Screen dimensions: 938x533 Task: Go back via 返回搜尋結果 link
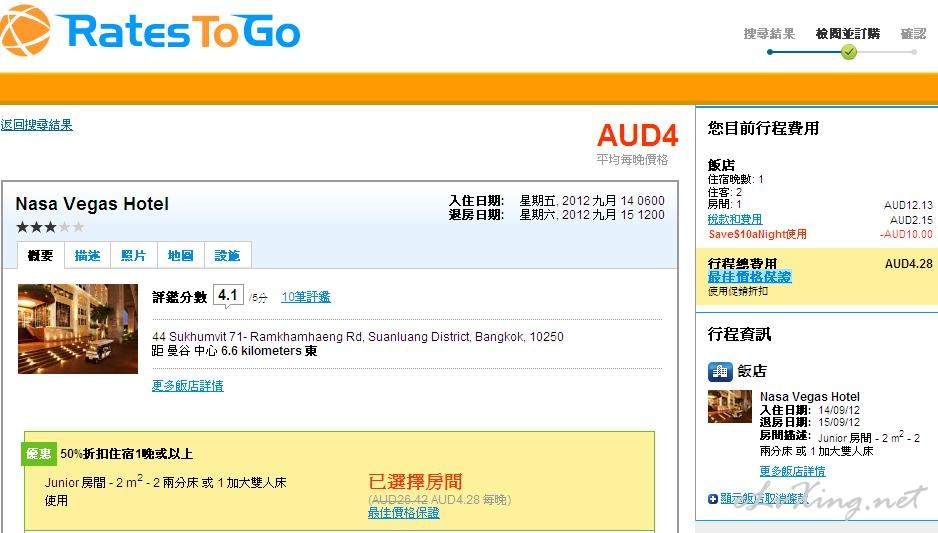pyautogui.click(x=36, y=125)
